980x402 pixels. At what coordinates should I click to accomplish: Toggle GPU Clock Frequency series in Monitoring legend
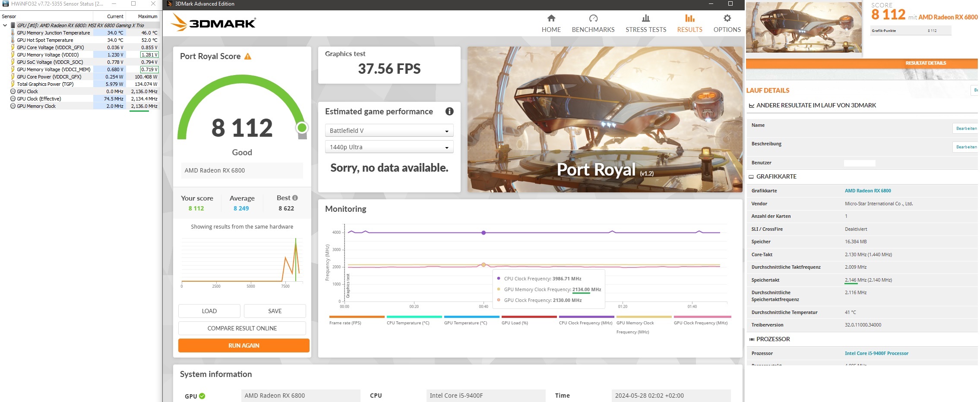[702, 320]
